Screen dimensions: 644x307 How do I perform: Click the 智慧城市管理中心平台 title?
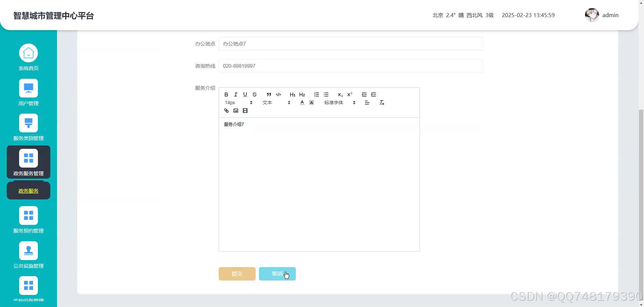(x=54, y=16)
